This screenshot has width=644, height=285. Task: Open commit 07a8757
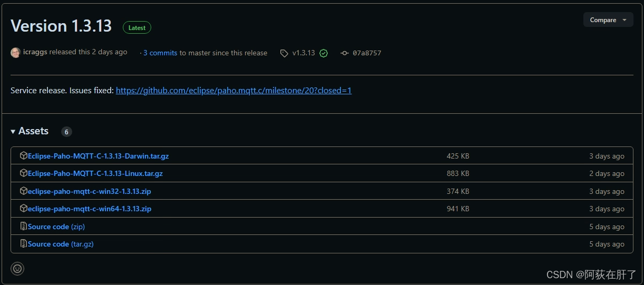click(x=367, y=53)
